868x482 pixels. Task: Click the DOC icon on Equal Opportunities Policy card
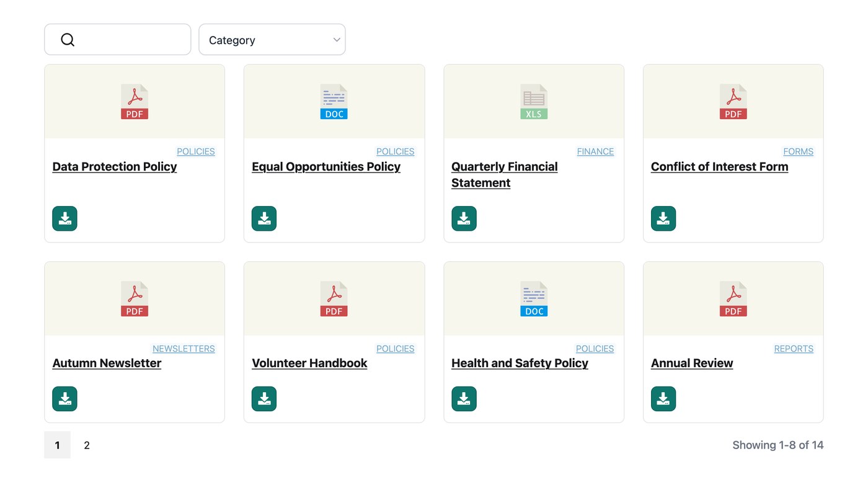(334, 102)
